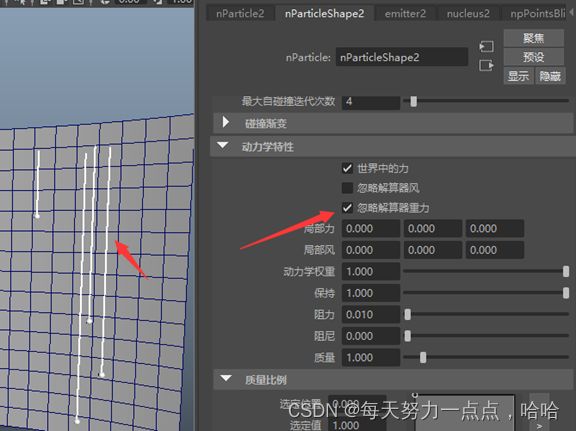Viewport: 576px width, 431px height.
Task: Enable the 忽略解算器风 checkbox
Action: point(347,188)
